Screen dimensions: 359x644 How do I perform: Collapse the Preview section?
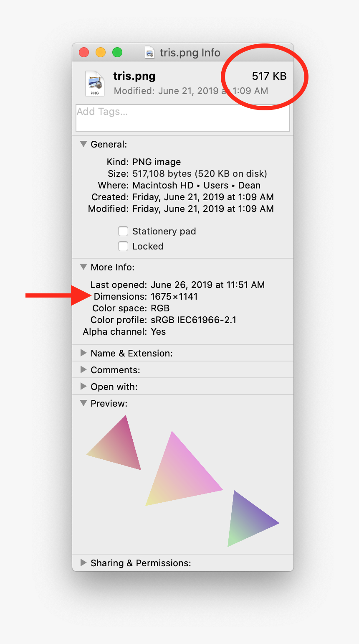83,403
